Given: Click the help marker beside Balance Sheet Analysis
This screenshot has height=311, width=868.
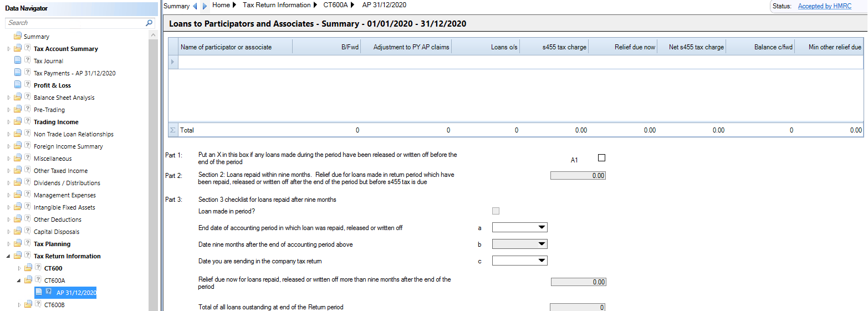Looking at the screenshot, I should pos(27,97).
